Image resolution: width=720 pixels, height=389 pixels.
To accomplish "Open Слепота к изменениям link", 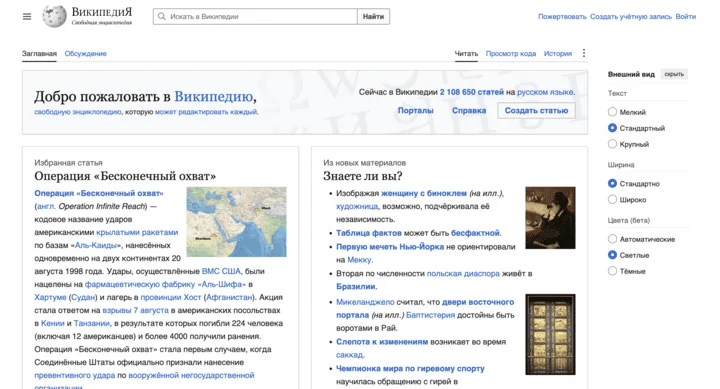I will pyautogui.click(x=382, y=342).
